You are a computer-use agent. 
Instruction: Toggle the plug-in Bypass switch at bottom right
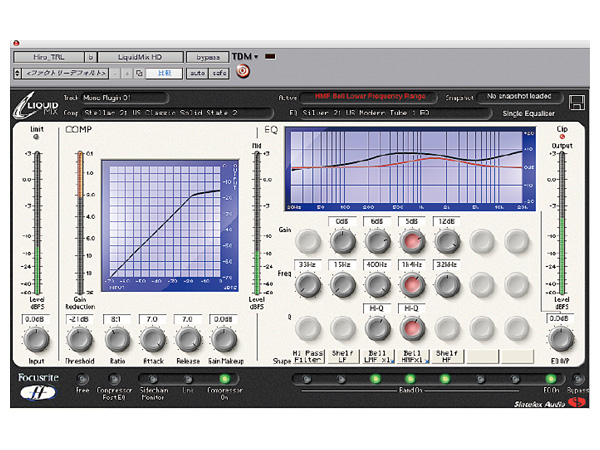click(x=578, y=379)
